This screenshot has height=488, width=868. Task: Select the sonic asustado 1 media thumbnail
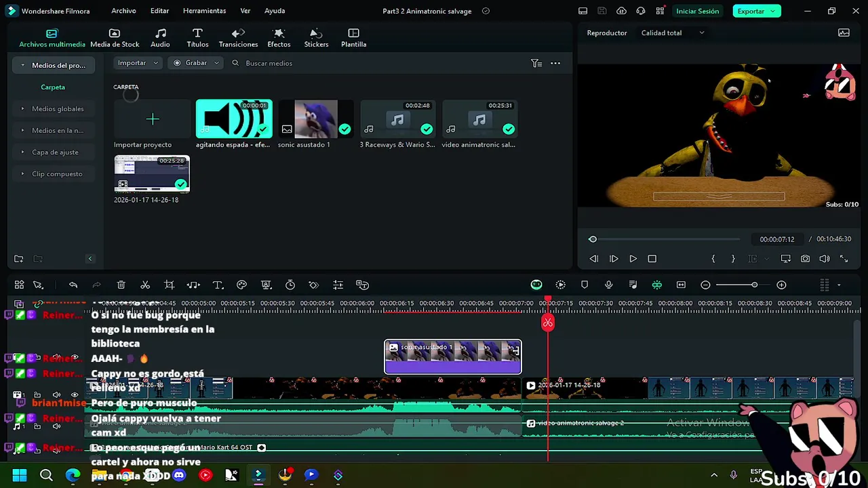[316, 119]
